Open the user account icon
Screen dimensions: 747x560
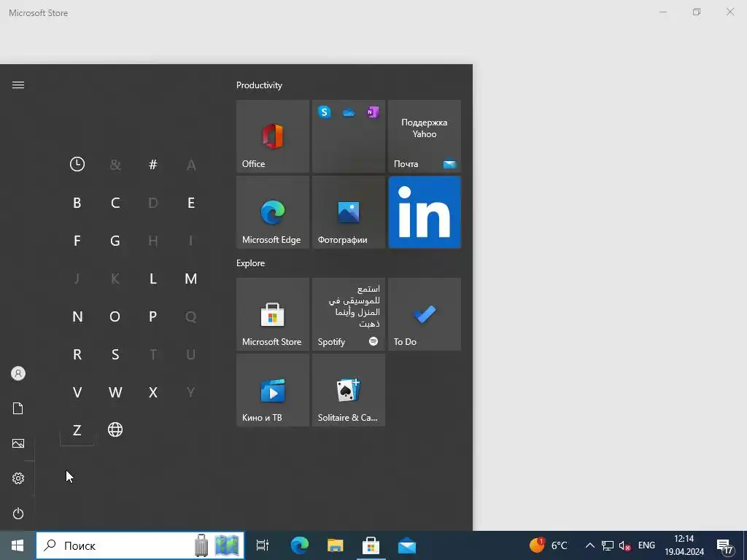click(x=18, y=373)
